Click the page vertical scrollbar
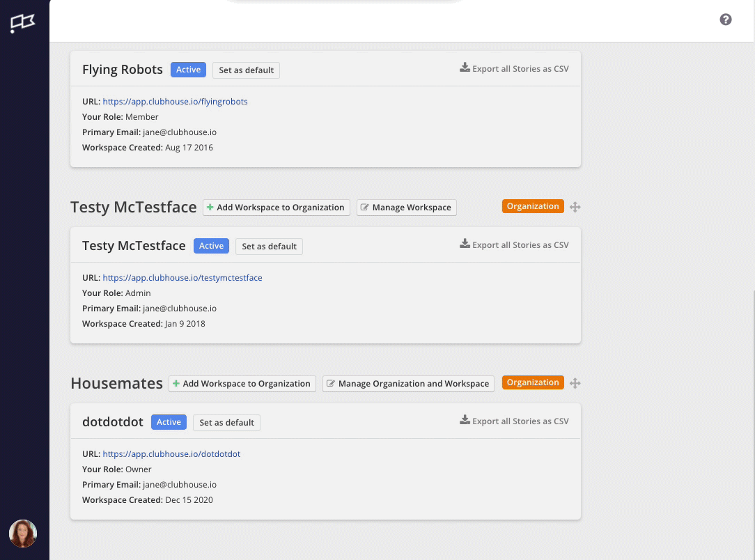Image resolution: width=755 pixels, height=560 pixels. coord(753,423)
